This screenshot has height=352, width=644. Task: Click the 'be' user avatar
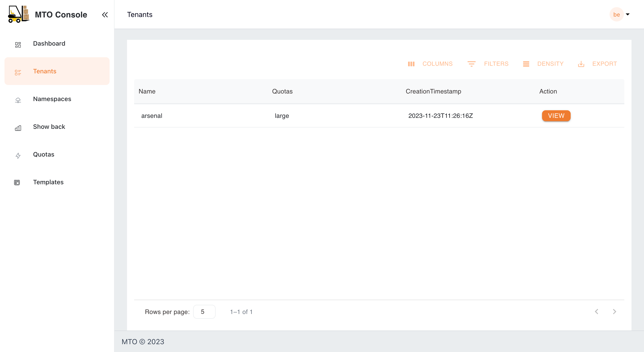point(616,15)
